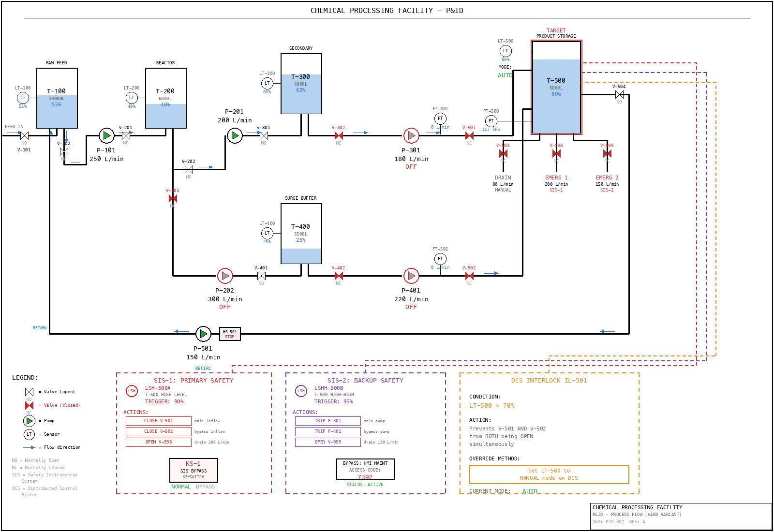This screenshot has width=774, height=532.
Task: Select tank T-500 product storage
Action: click(x=556, y=88)
